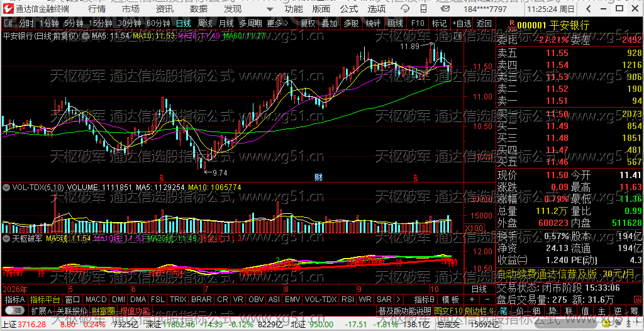Toggle the 弹 popup switch
Image resolution: width=644 pixels, height=331 pixels.
14,310
